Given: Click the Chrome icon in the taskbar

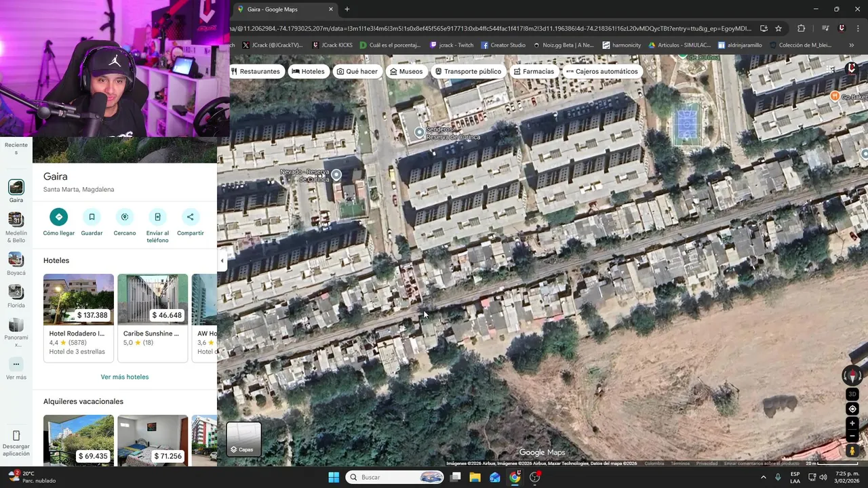Looking at the screenshot, I should (515, 477).
